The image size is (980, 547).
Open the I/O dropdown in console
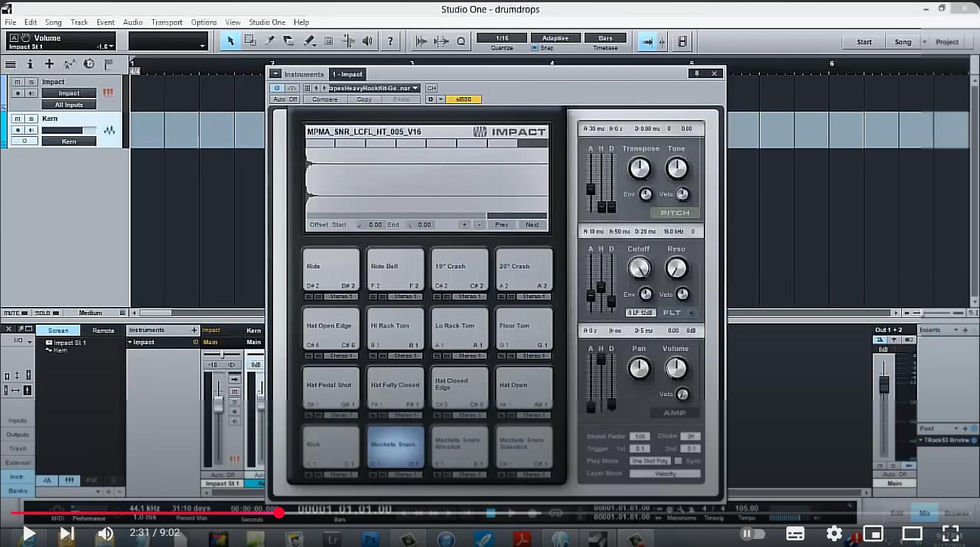(18, 342)
